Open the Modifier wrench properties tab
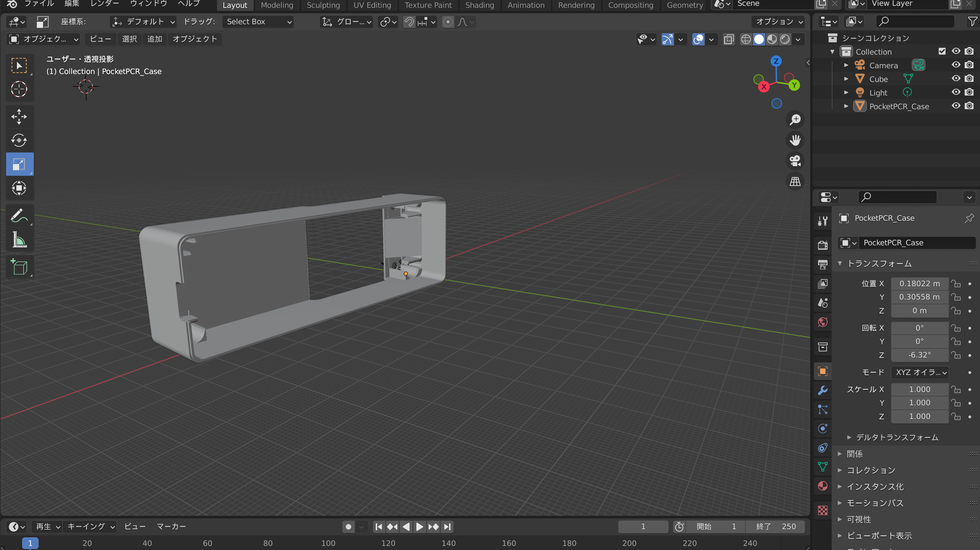 tap(822, 390)
